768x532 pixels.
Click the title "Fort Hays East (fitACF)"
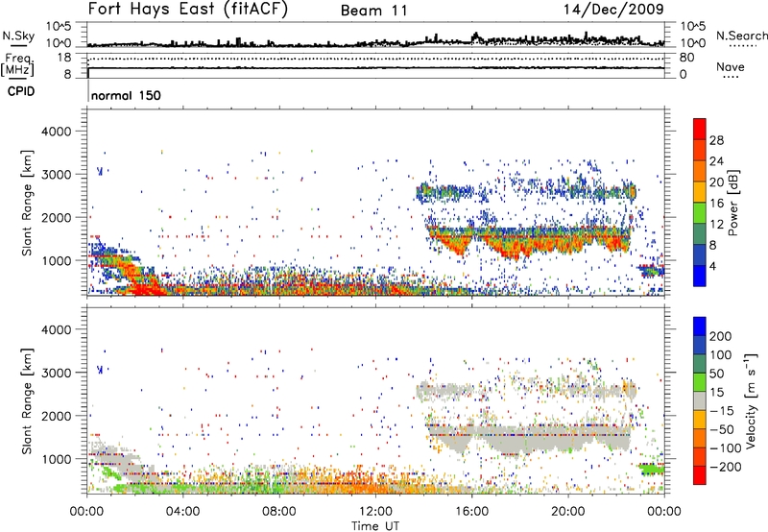click(x=187, y=10)
